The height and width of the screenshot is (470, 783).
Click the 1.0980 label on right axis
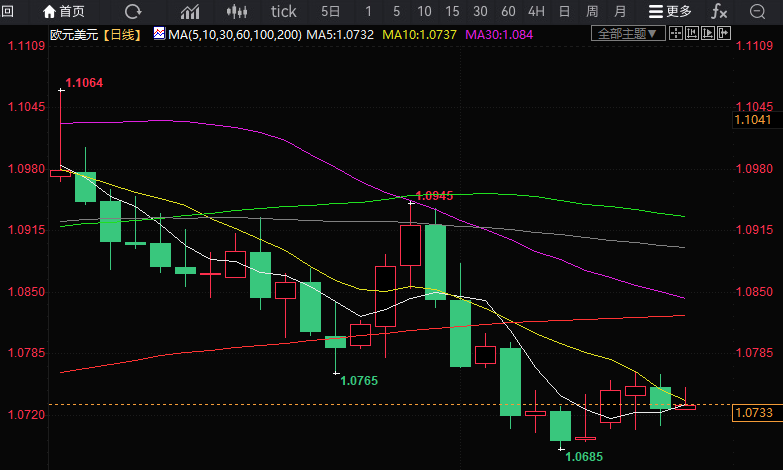754,169
